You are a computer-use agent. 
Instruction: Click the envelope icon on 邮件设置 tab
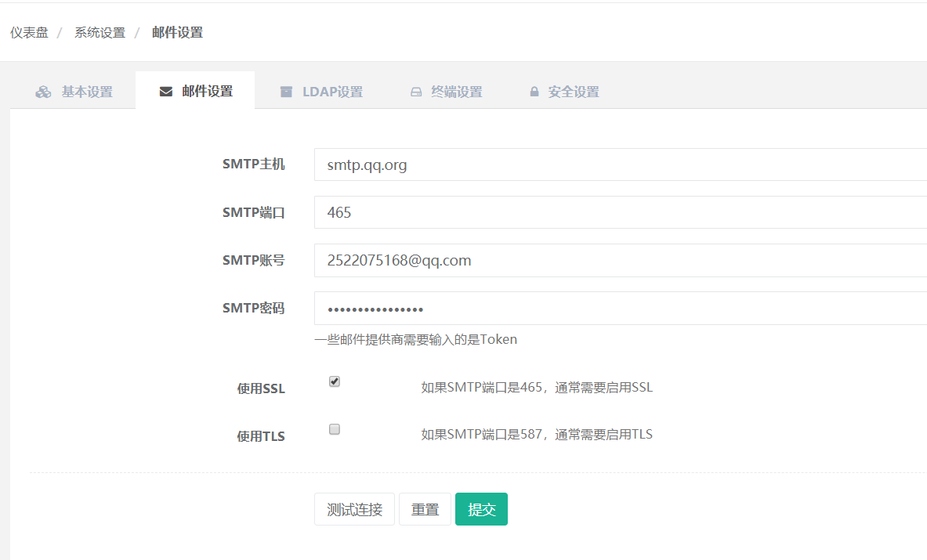coord(165,91)
